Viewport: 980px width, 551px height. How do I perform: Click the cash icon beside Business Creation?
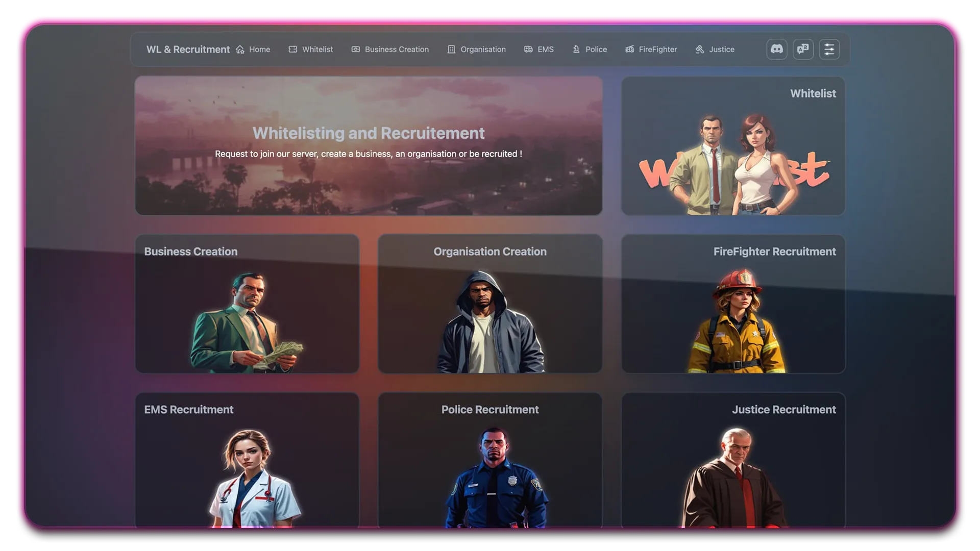(x=356, y=49)
